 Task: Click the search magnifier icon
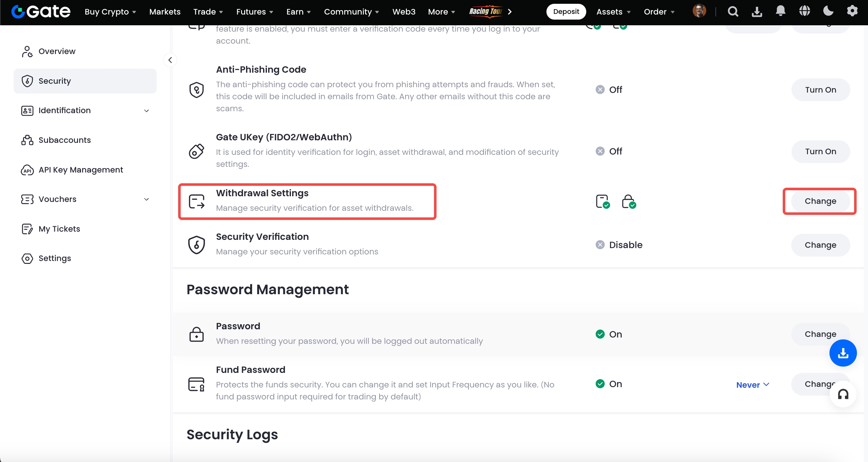[x=733, y=12]
